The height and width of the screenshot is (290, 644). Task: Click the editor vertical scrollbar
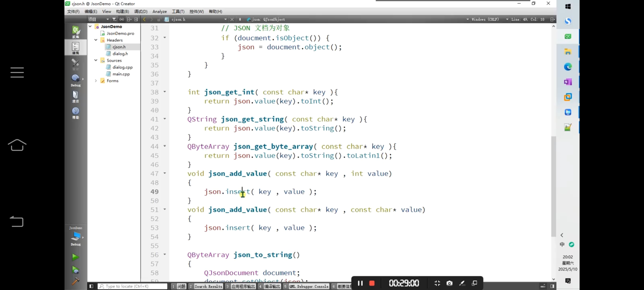click(553, 187)
